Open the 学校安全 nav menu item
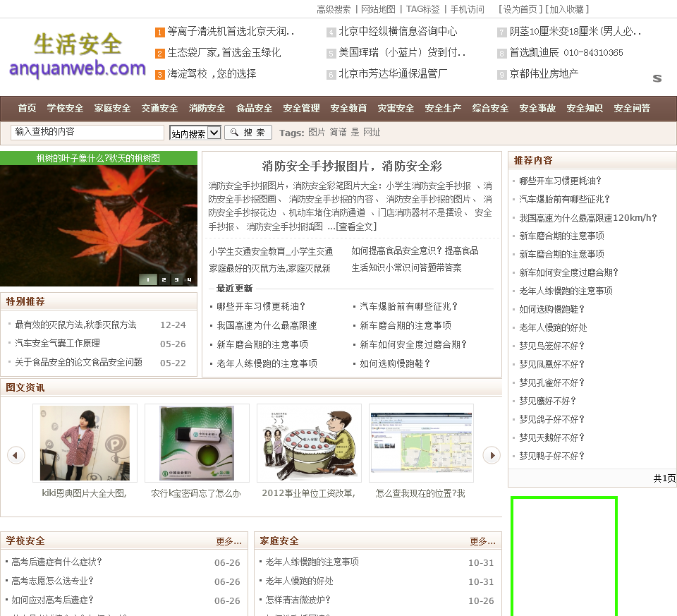This screenshot has width=677, height=616. [65, 108]
